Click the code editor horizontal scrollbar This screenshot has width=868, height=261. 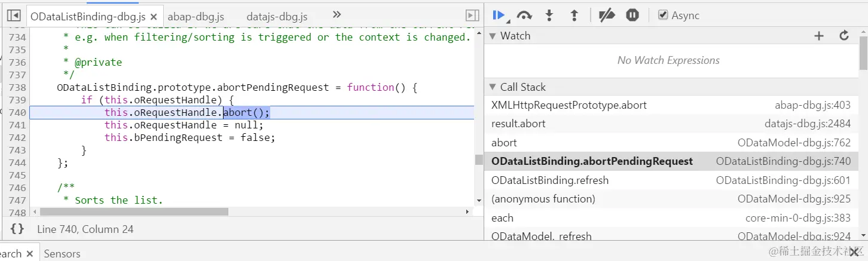tap(134, 211)
